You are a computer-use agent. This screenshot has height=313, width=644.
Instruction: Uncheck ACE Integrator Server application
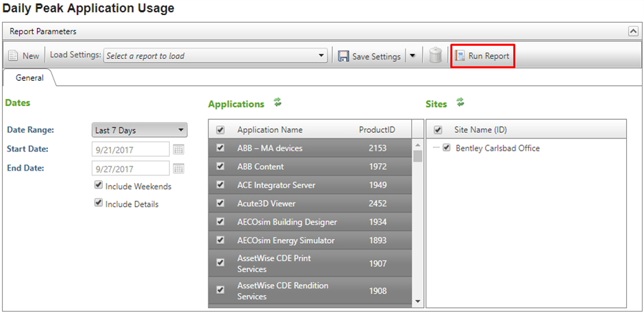tap(220, 184)
